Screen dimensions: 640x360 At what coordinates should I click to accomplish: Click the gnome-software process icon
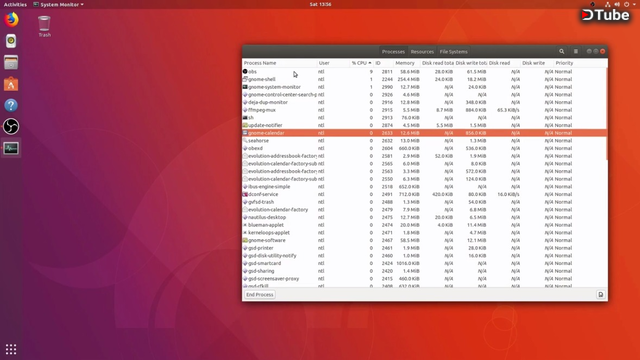[245, 240]
